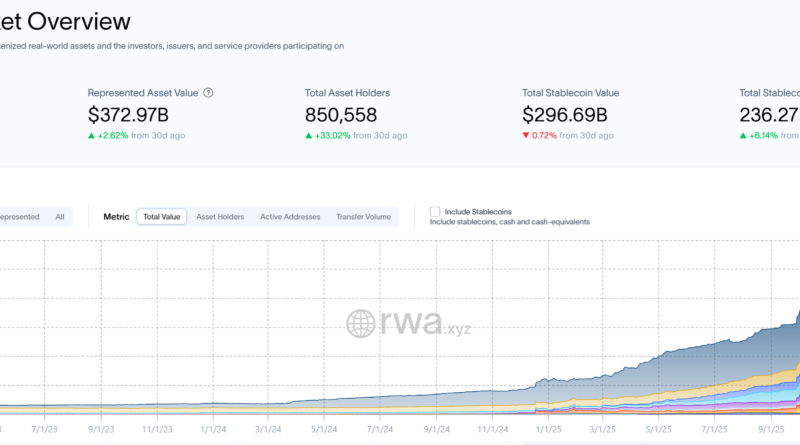Select the All filter option
Screen dimensions: 800x445
click(60, 216)
